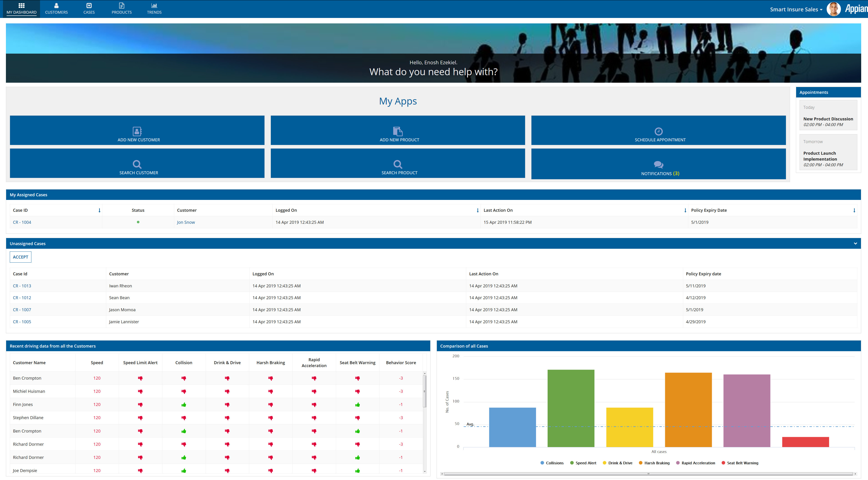Open the Smart Insure Sales dropdown

pos(796,9)
